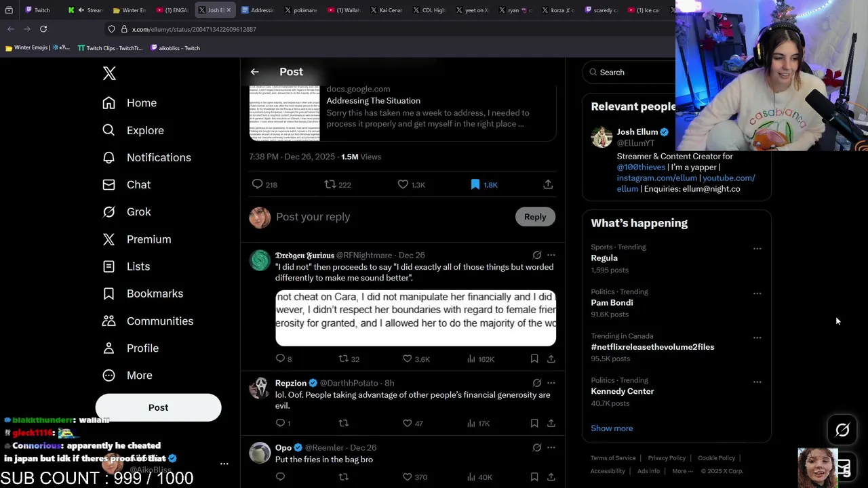This screenshot has width=868, height=488.
Task: Go back with the Post arrow
Action: [x=254, y=72]
